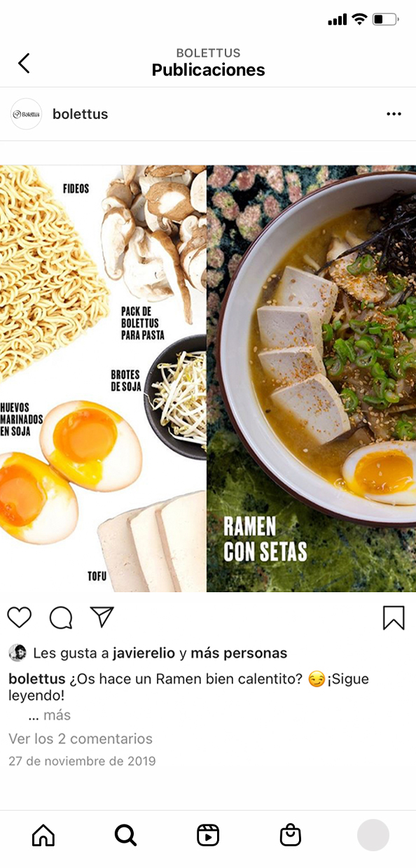Image resolution: width=416 pixels, height=868 pixels.
Task: Open the Shop bag icon
Action: 290,835
